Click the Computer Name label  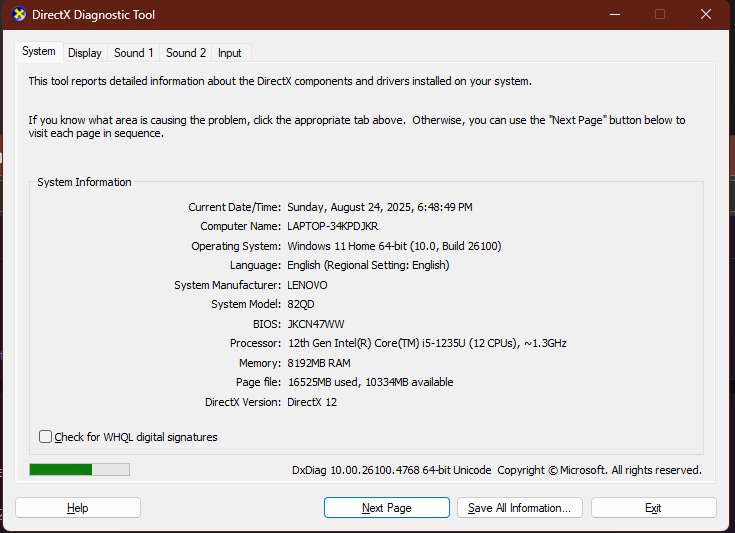(240, 226)
